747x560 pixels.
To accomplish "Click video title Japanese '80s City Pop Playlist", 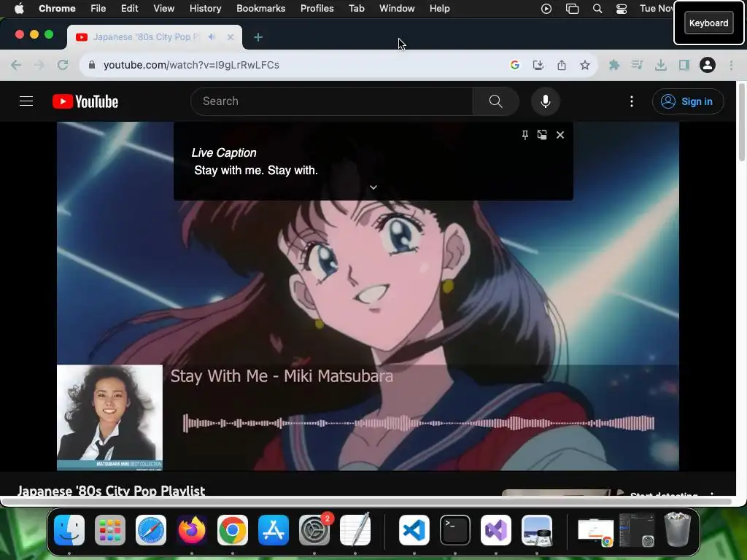I will click(111, 491).
